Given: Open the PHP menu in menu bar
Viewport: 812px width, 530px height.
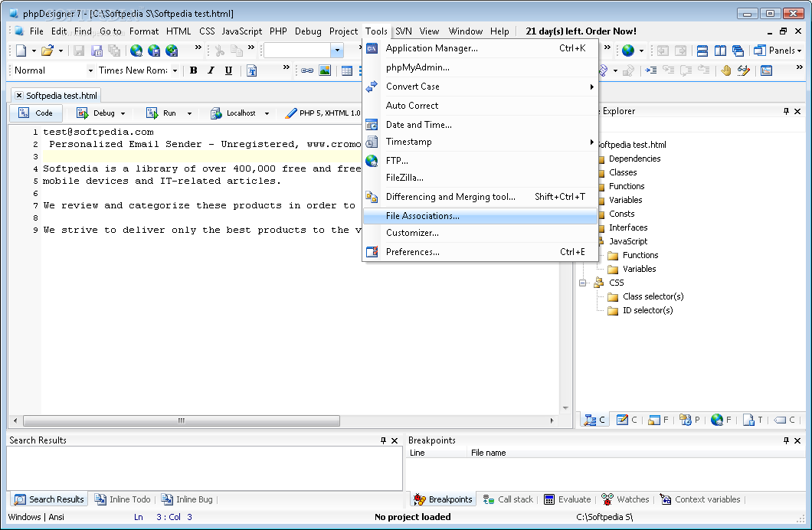Looking at the screenshot, I should (278, 31).
